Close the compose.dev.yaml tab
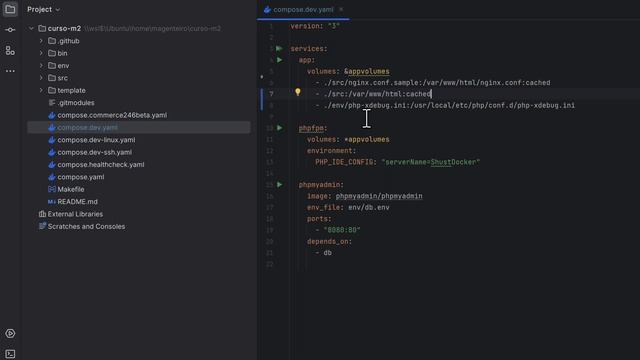The width and height of the screenshot is (640, 360). coord(341,9)
